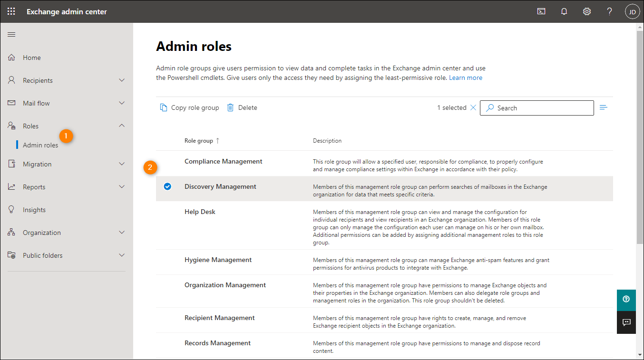Expand the Reports chevron
The image size is (644, 360).
(122, 187)
